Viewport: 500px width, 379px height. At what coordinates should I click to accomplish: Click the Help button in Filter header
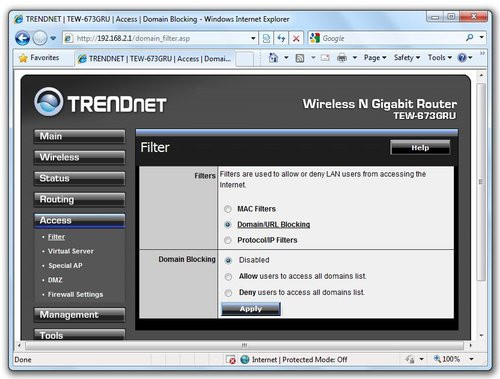pyautogui.click(x=420, y=147)
